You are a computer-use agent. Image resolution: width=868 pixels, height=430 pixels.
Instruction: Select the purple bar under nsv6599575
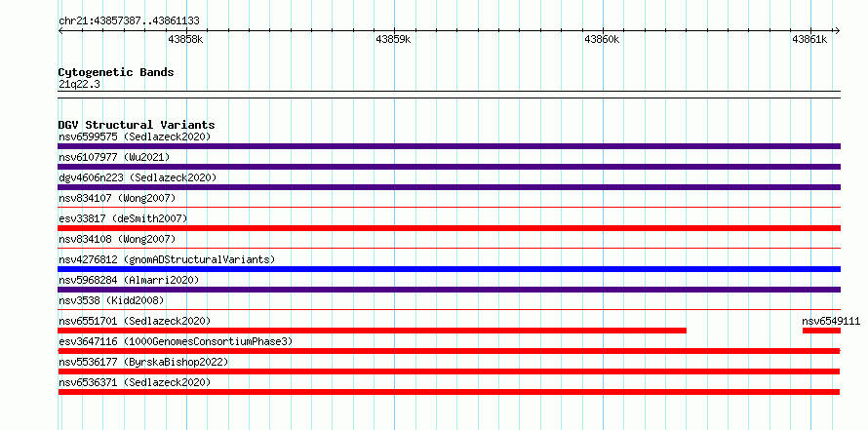click(x=449, y=146)
